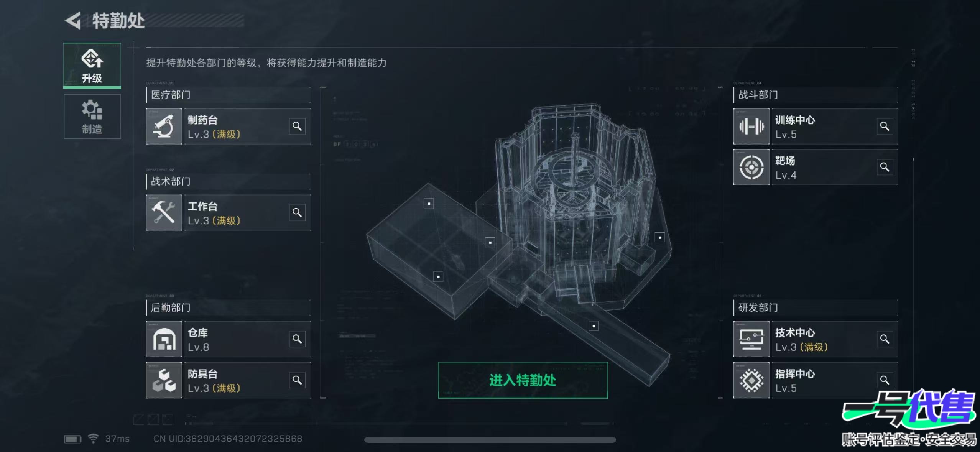980x452 pixels.
Task: Switch to the 升级 tab
Action: pos(92,66)
